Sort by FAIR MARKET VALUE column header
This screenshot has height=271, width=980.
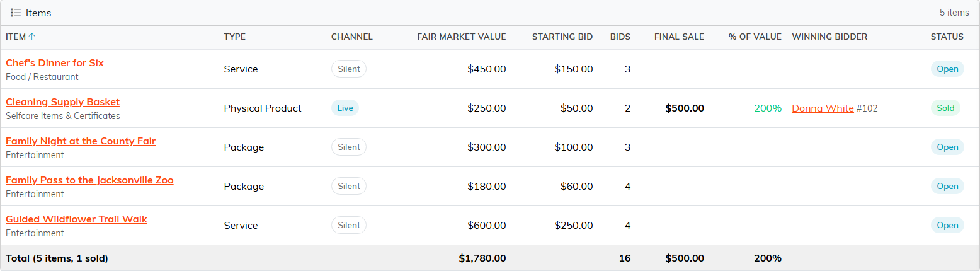(462, 37)
